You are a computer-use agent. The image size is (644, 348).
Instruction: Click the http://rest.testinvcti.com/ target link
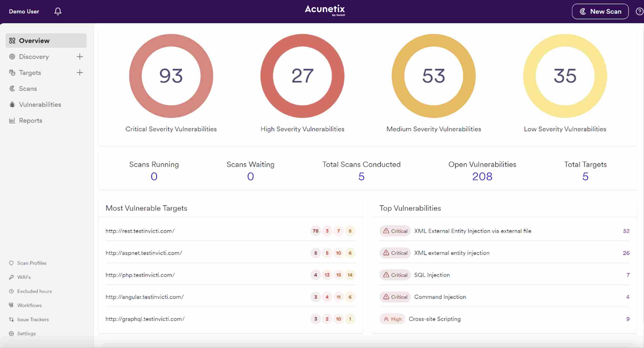[x=140, y=231]
